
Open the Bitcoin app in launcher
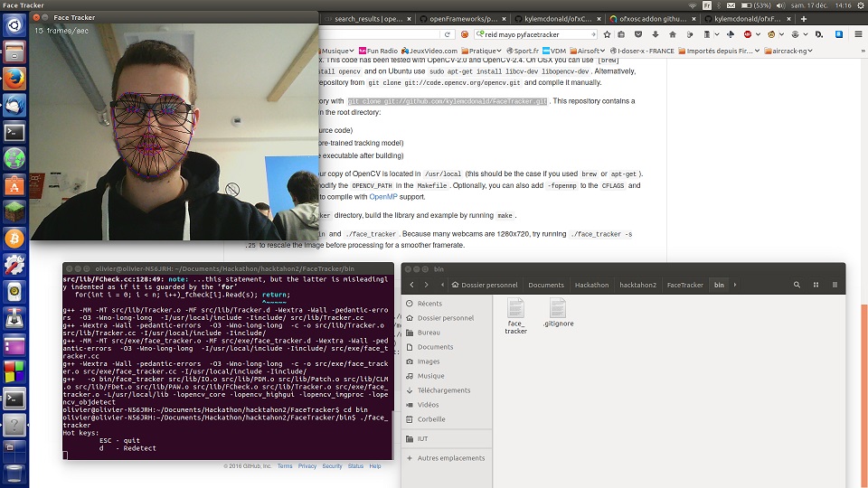(14, 239)
